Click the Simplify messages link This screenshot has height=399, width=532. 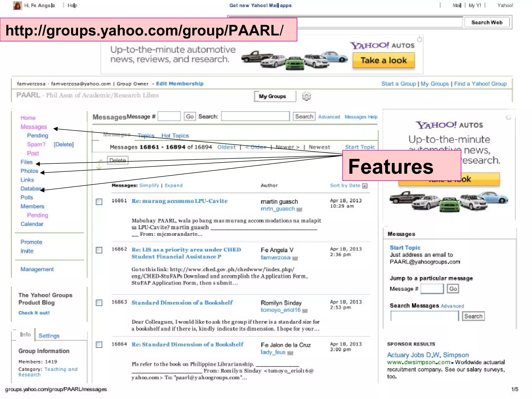[x=149, y=185]
